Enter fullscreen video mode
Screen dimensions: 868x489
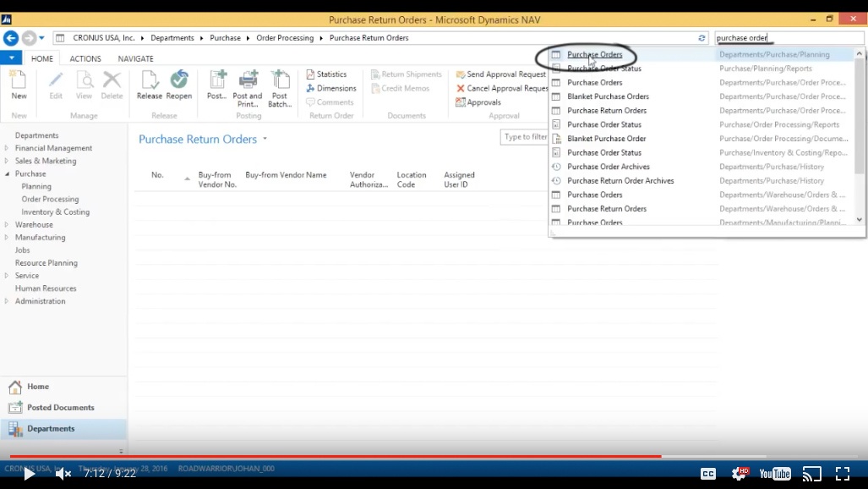click(x=843, y=474)
